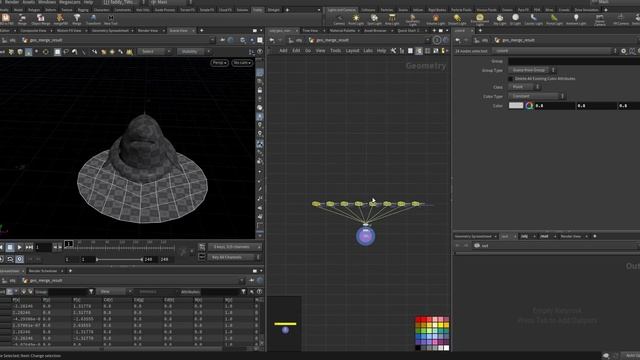Click the Transform shelf tool

point(93,19)
